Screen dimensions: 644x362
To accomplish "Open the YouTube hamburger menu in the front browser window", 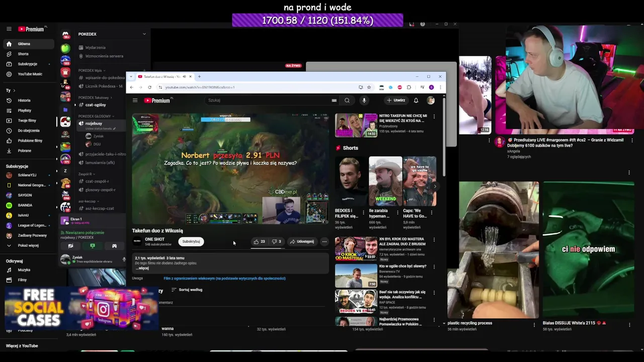I will pos(135,101).
